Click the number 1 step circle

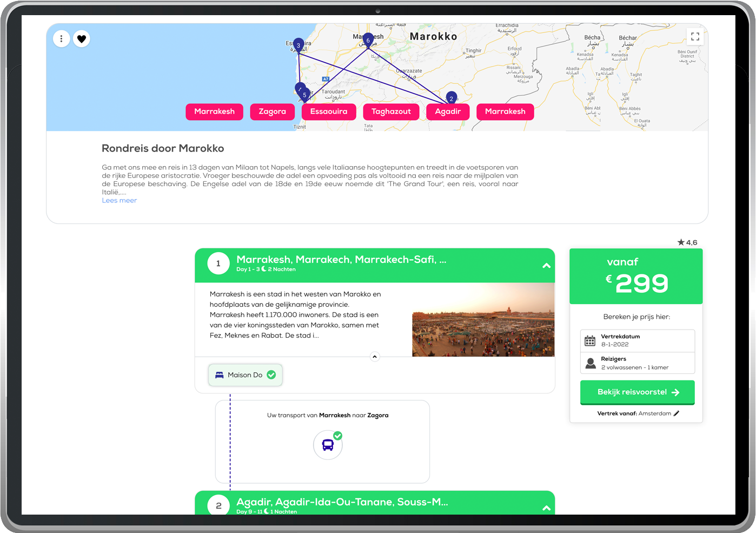(x=218, y=264)
